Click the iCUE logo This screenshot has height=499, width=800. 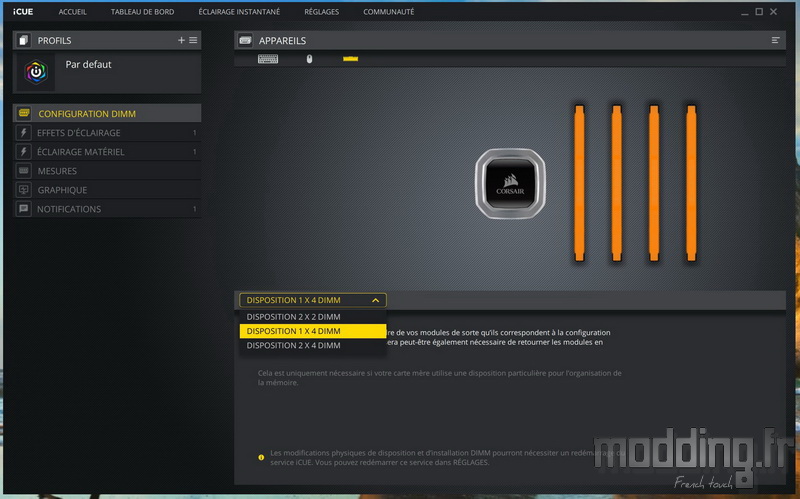click(x=23, y=12)
